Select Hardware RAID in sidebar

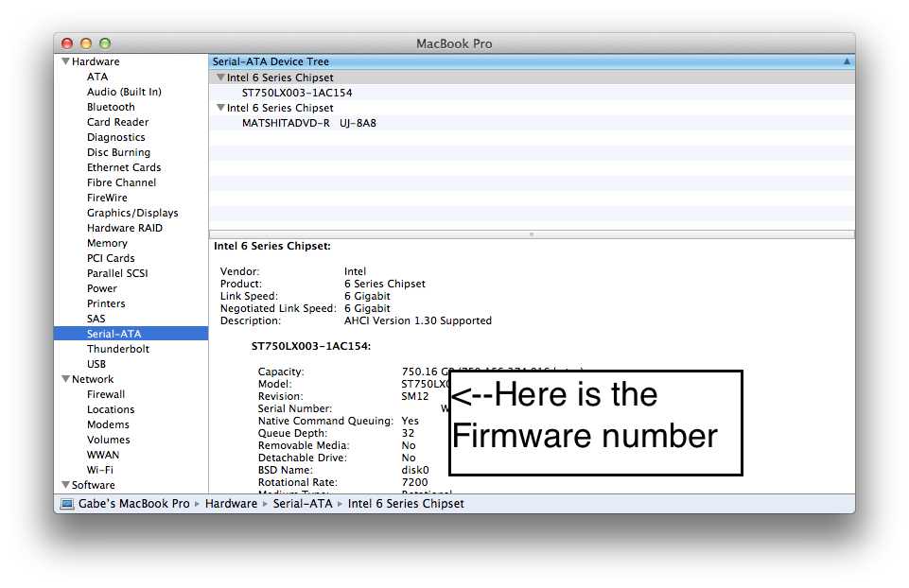pos(125,228)
